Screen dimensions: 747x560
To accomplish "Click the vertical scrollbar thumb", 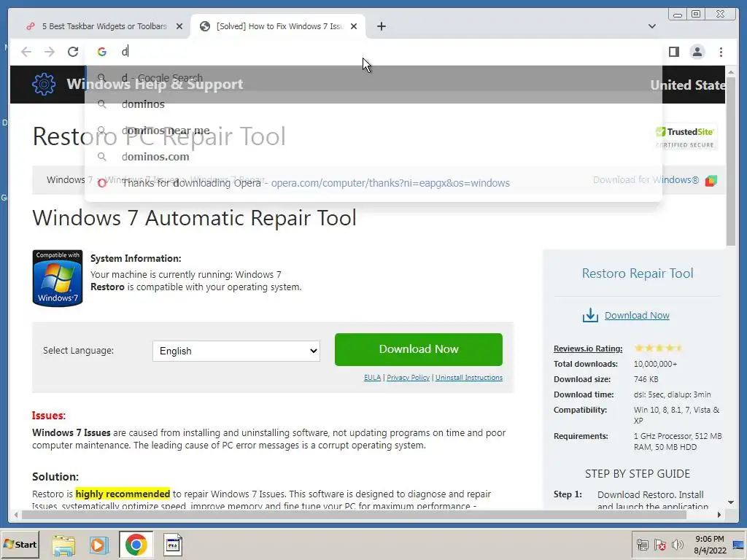I will [x=731, y=162].
